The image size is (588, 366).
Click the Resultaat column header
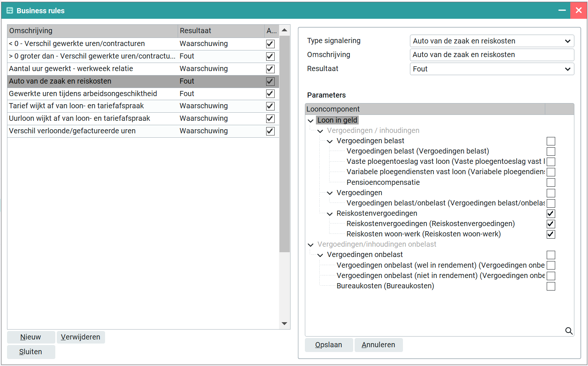pos(220,31)
